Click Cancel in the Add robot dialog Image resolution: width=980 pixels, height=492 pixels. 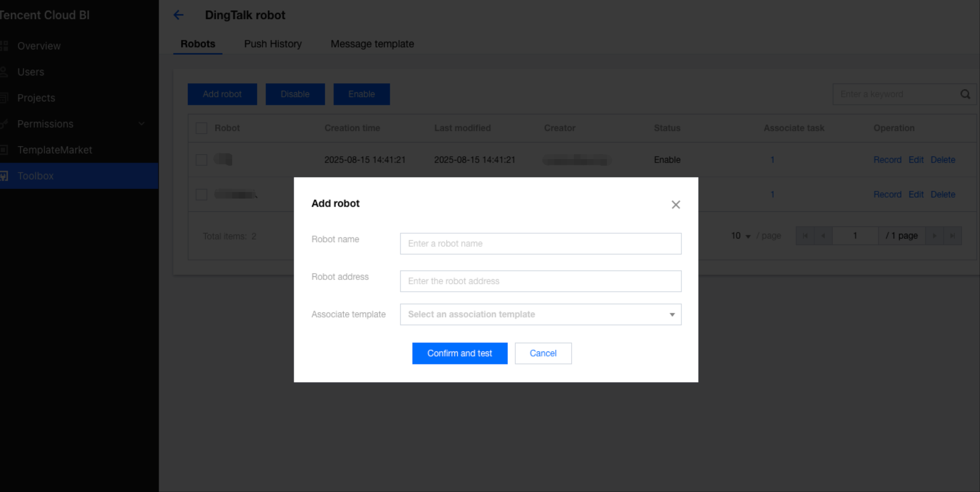[x=543, y=353]
